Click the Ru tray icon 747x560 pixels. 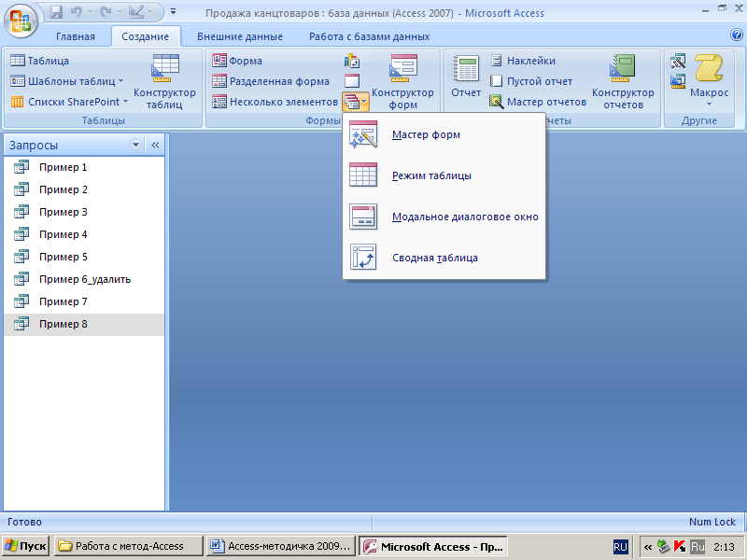[697, 546]
